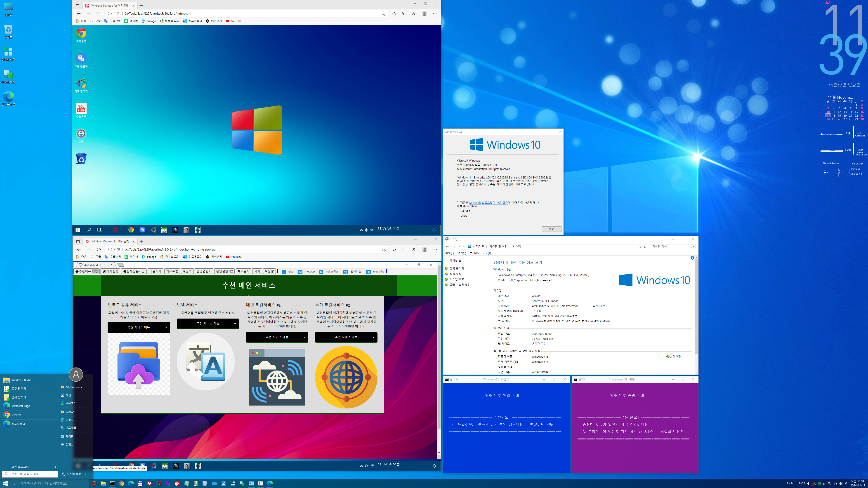
Task: Click the translation service image
Action: [205, 361]
